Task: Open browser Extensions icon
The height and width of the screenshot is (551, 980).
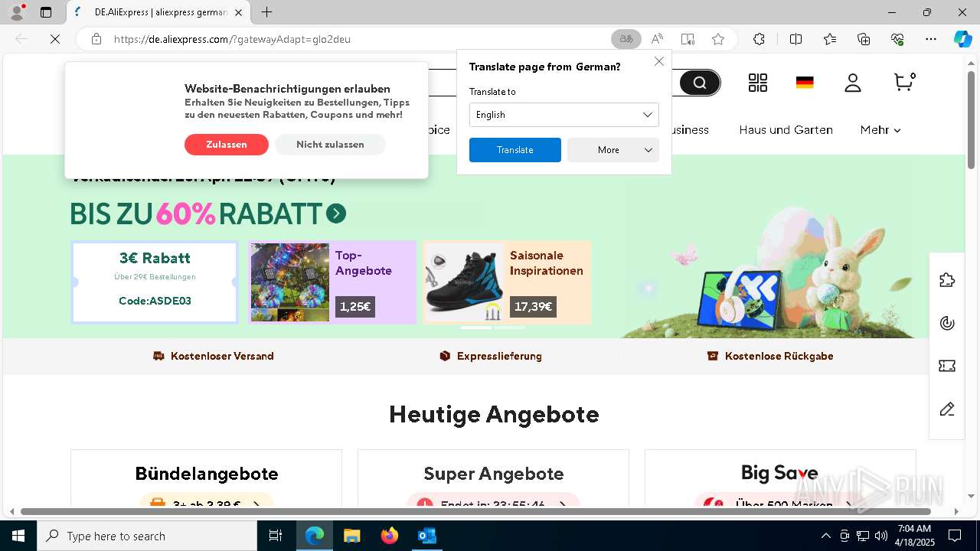Action: coord(759,39)
